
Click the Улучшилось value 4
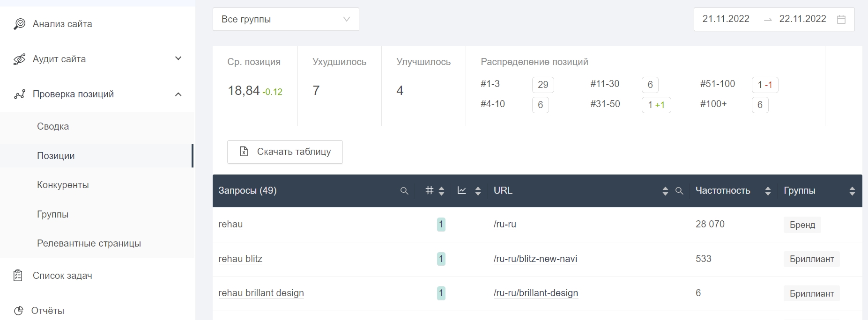pyautogui.click(x=400, y=90)
